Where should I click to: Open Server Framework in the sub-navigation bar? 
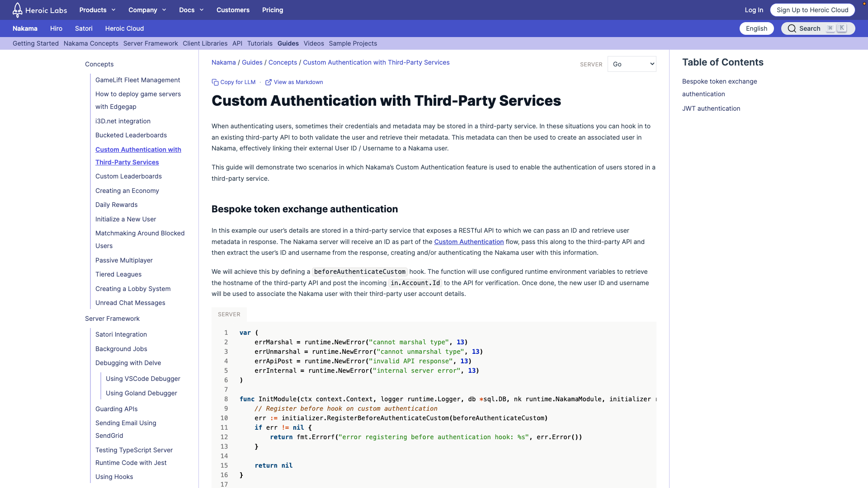151,43
